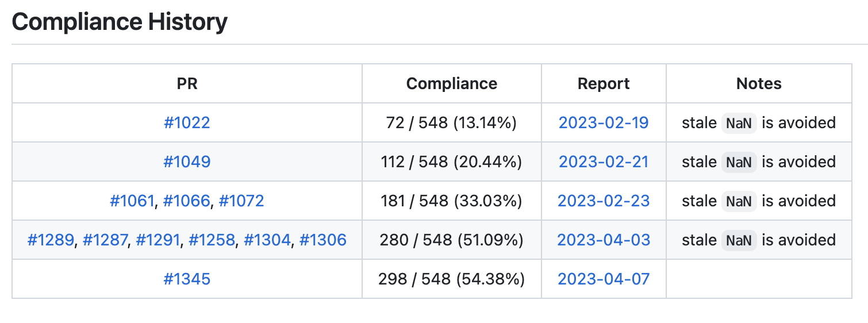Open the #1066 pull request

pos(187,201)
